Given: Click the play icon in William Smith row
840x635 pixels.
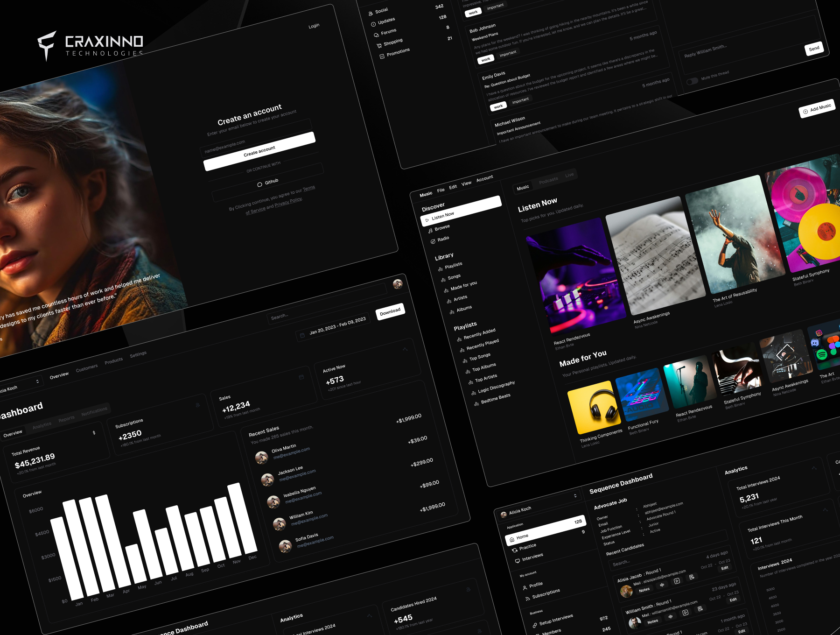Looking at the screenshot, I should [686, 613].
